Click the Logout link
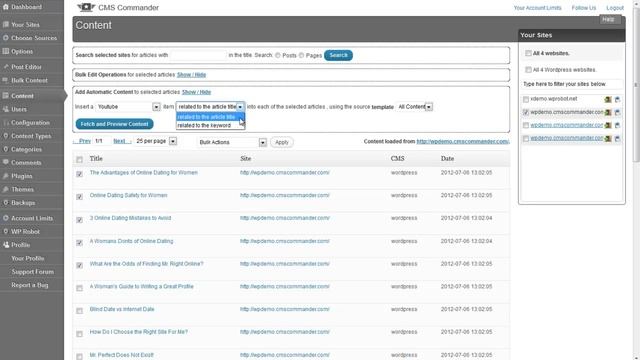Image resolution: width=640 pixels, height=360 pixels. click(615, 8)
